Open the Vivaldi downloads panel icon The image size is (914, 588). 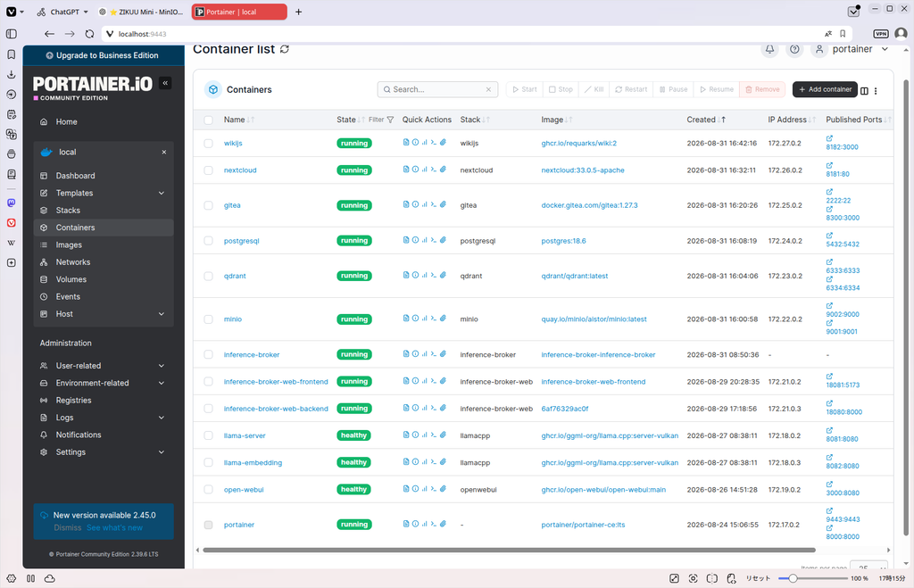pos(11,75)
